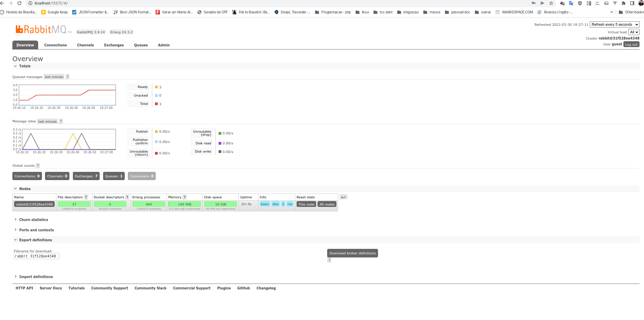Toggle node columns with +/- button
This screenshot has width=644, height=320.
(343, 197)
